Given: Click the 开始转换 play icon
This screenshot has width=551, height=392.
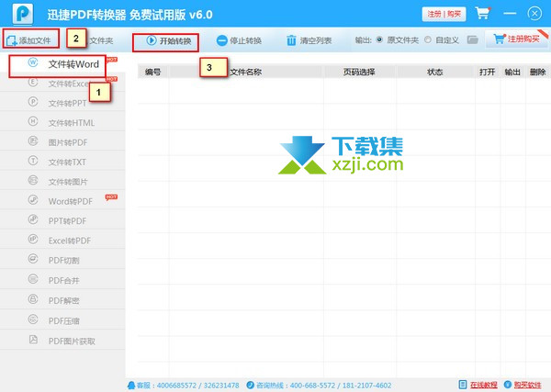Looking at the screenshot, I should [x=152, y=40].
